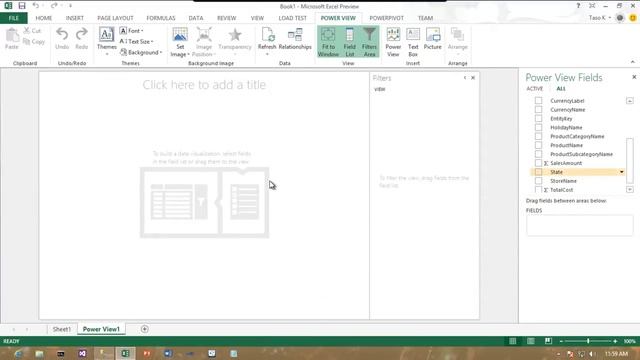Open the Background dropdown

pyautogui.click(x=141, y=52)
